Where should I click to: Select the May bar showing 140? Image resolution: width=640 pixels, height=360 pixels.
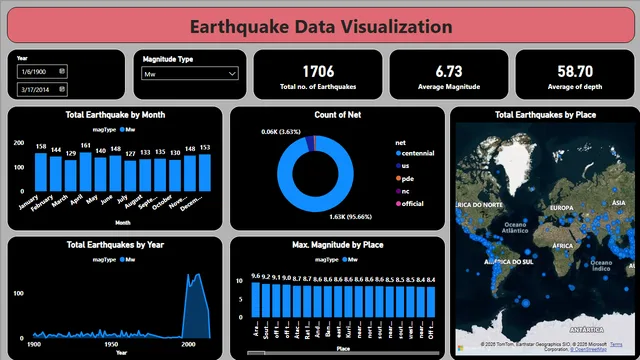(x=100, y=174)
